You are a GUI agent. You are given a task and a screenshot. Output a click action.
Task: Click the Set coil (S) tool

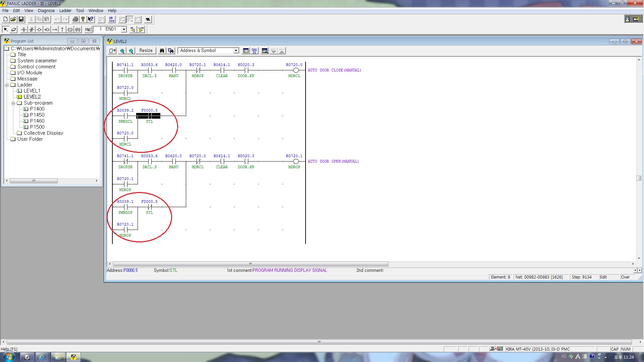[70, 29]
